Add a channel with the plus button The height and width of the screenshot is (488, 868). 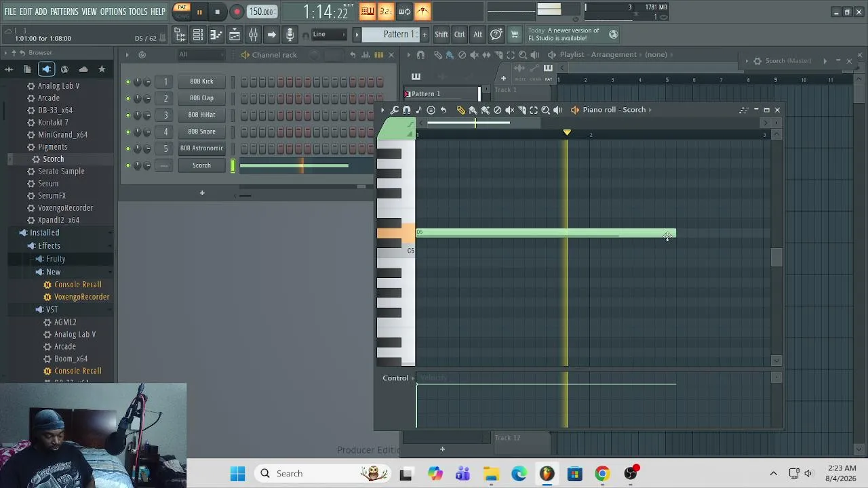pos(201,194)
